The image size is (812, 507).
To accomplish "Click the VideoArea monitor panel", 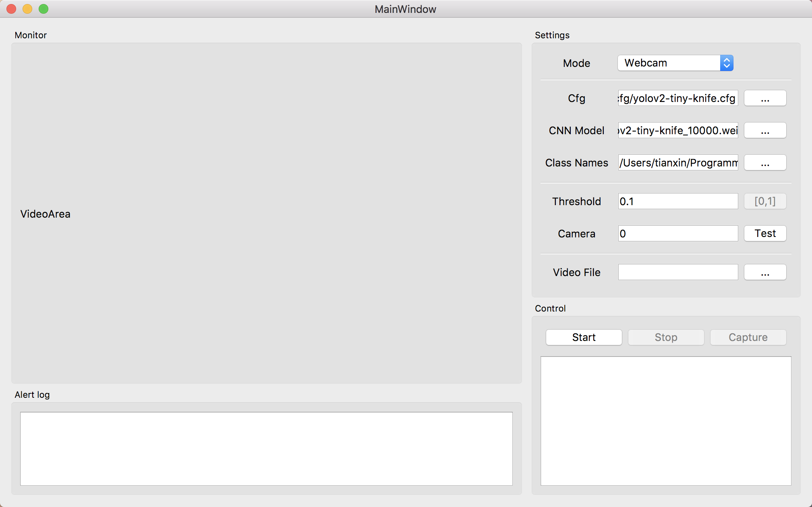I will [266, 213].
